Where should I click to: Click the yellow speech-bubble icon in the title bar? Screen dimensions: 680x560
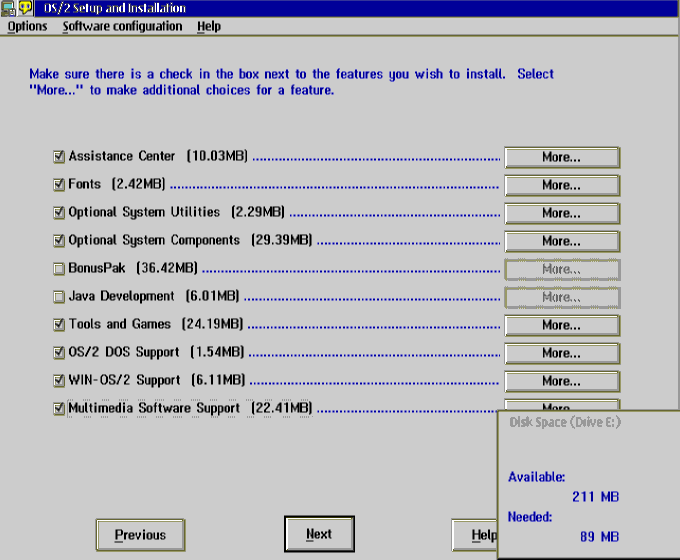[25, 8]
